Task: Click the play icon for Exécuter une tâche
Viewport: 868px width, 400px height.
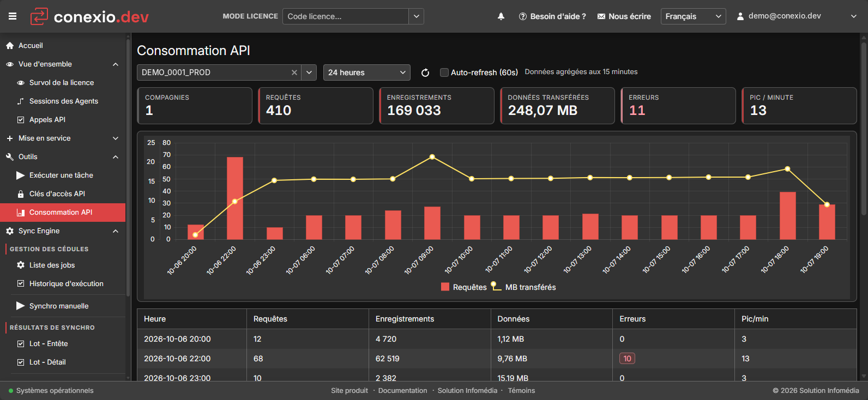Action: point(21,175)
